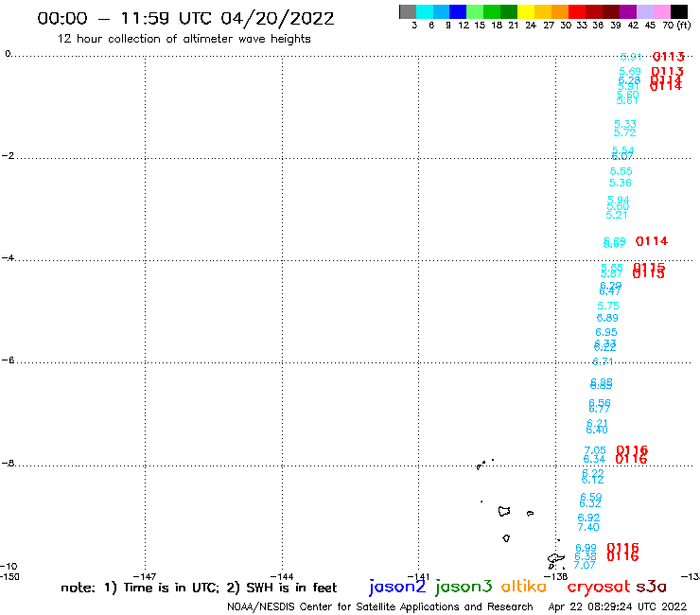Select the 5.75 wave height value
700x615 pixels.
tap(608, 306)
